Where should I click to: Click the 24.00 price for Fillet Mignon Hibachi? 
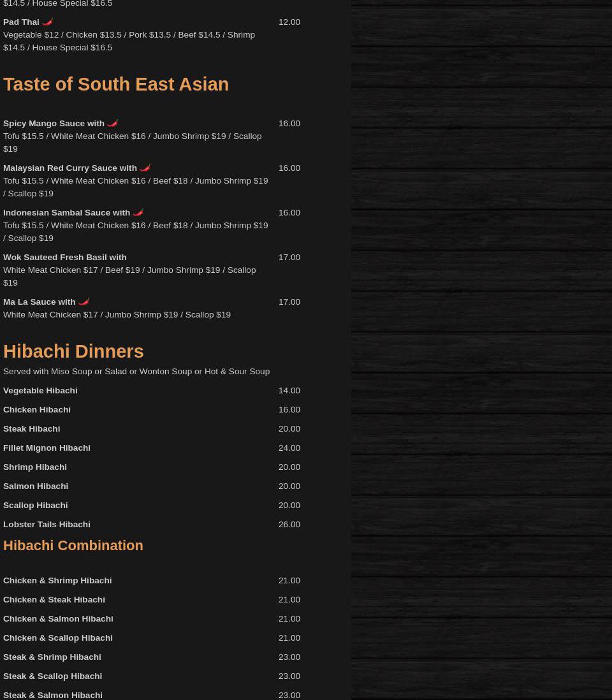coord(289,448)
